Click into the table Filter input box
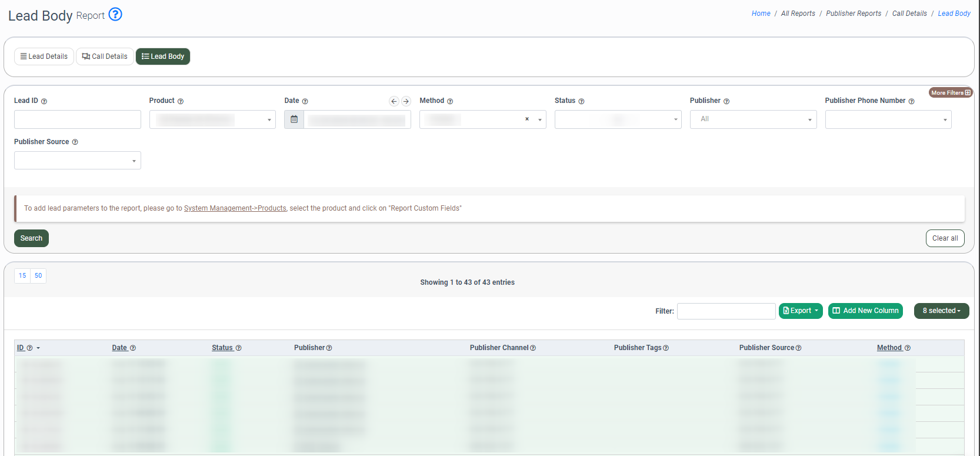The width and height of the screenshot is (980, 456). 726,311
